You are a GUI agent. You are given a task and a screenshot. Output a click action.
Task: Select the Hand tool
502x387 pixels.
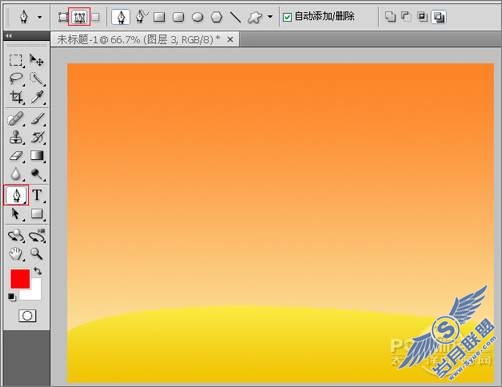point(16,254)
